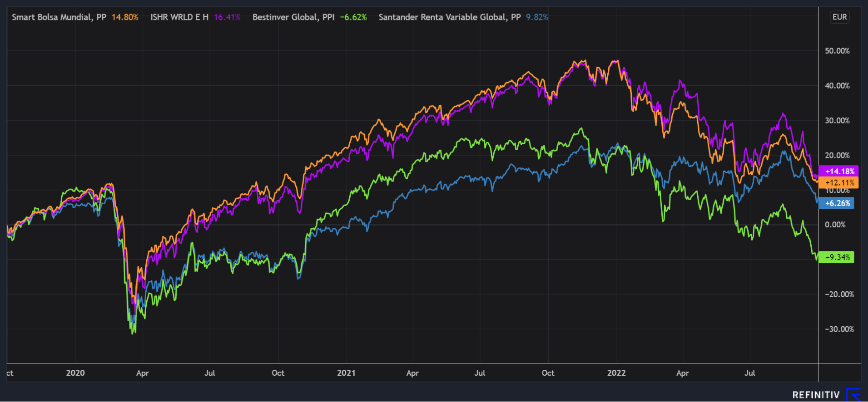Click the −9.34% green price tag
The width and height of the screenshot is (868, 402).
pos(837,257)
